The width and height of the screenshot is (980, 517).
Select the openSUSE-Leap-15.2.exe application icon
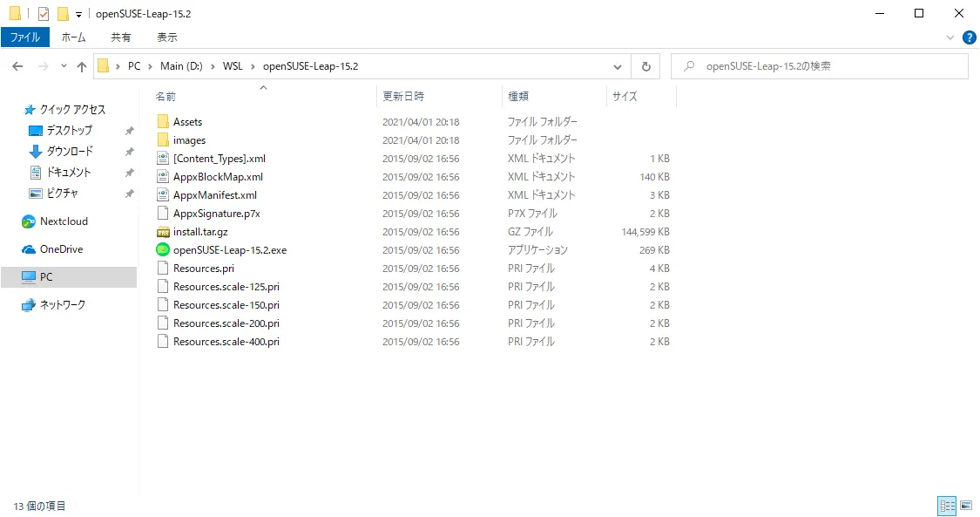coord(163,250)
